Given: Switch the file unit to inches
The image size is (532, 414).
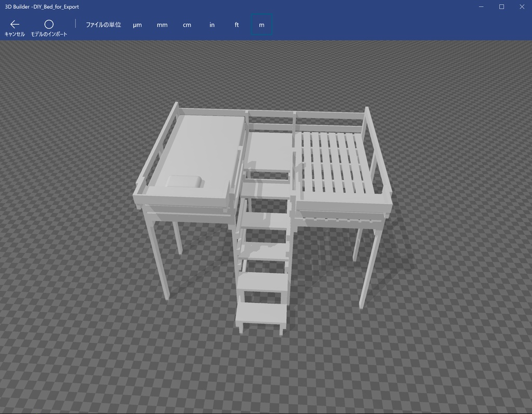Looking at the screenshot, I should [x=211, y=24].
